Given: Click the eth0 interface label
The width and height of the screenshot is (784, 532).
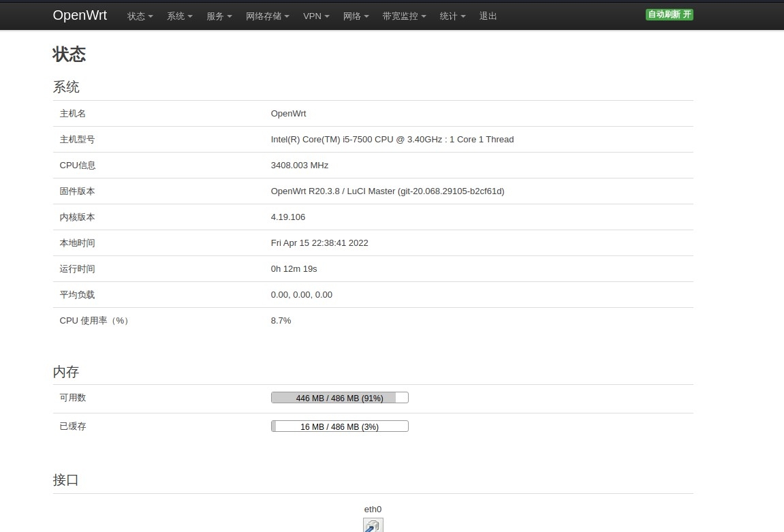Looking at the screenshot, I should 373,510.
